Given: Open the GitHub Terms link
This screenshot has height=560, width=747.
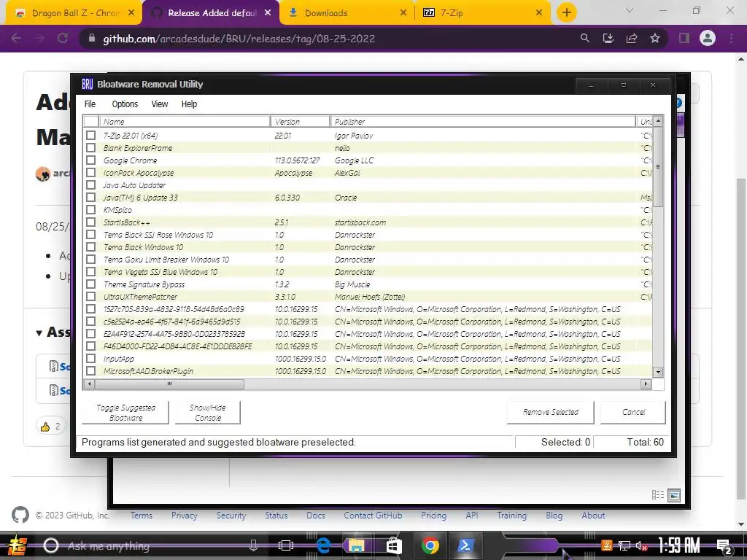Looking at the screenshot, I should (x=142, y=516).
